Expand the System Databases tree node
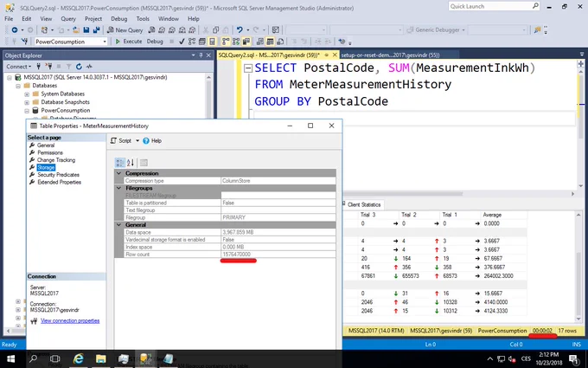Screen dimensions: 588x368 tap(27, 94)
